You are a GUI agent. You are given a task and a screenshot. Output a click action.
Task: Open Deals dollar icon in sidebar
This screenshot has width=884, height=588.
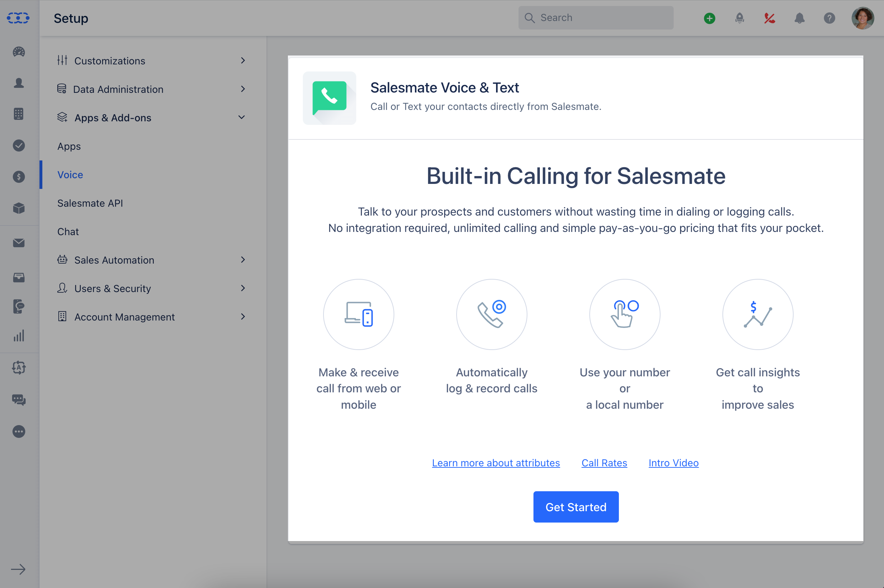tap(19, 177)
